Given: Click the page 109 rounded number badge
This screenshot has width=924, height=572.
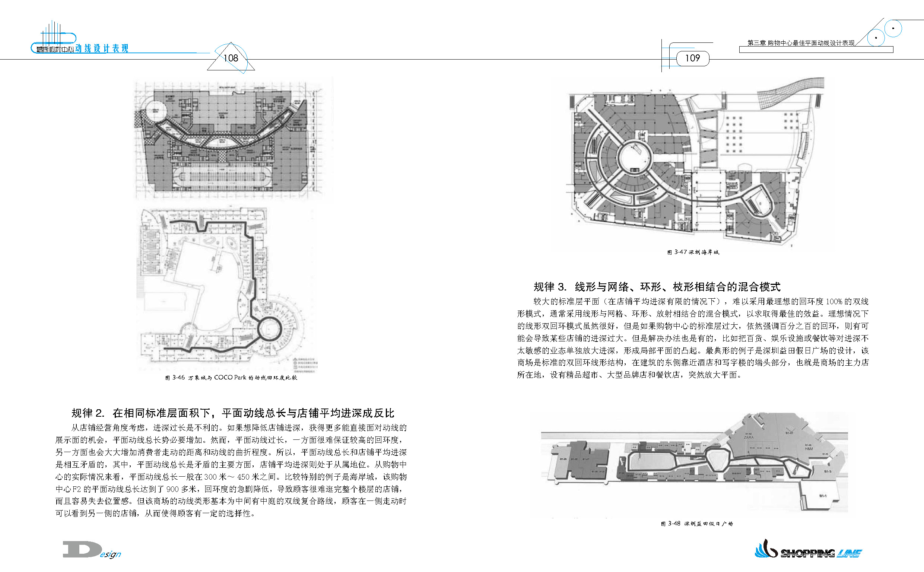Looking at the screenshot, I should (692, 58).
